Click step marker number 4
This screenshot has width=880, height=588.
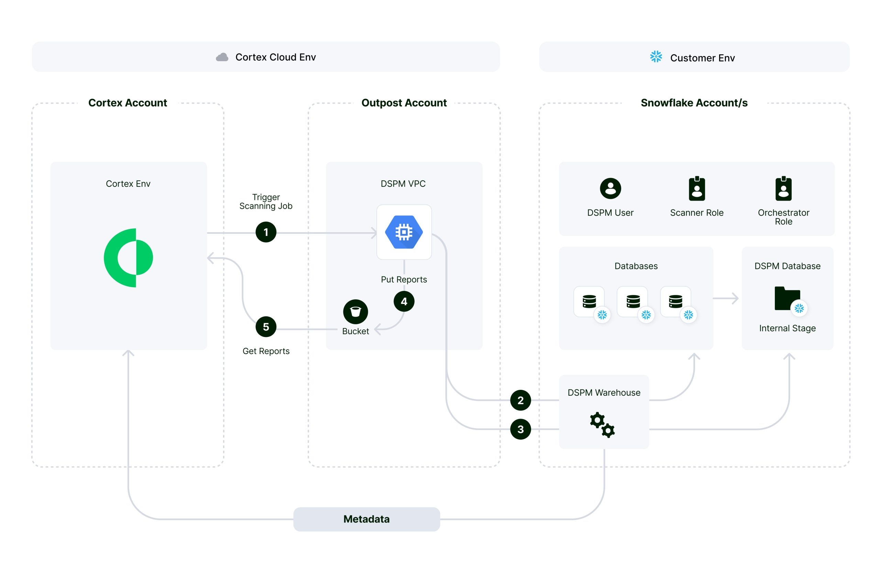(404, 301)
